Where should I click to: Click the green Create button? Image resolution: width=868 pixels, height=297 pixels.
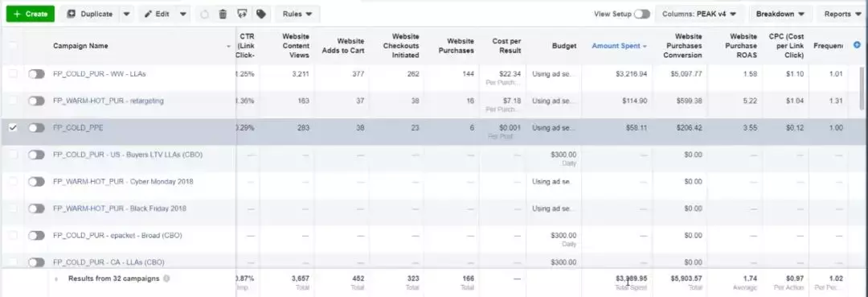tap(31, 14)
